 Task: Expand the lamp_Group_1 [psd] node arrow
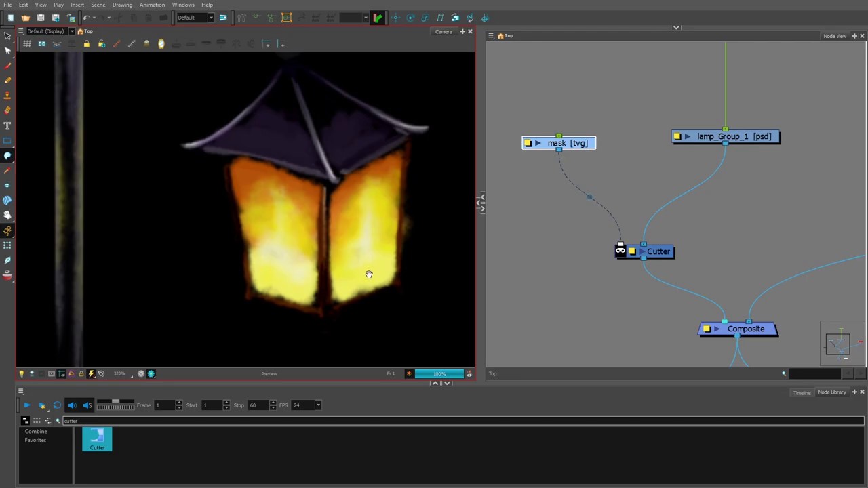pos(687,136)
